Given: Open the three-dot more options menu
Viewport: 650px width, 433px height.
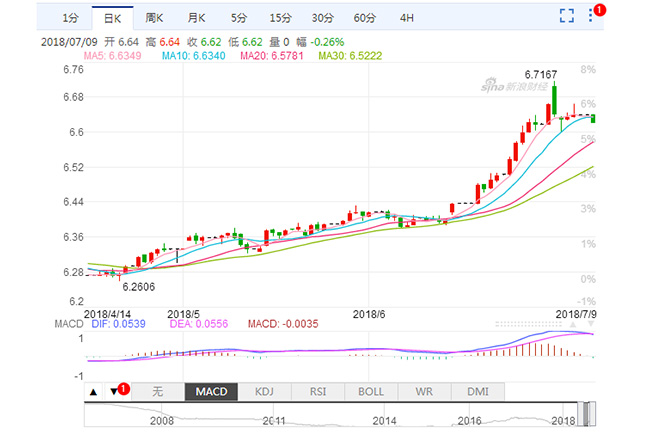Looking at the screenshot, I should pyautogui.click(x=591, y=16).
